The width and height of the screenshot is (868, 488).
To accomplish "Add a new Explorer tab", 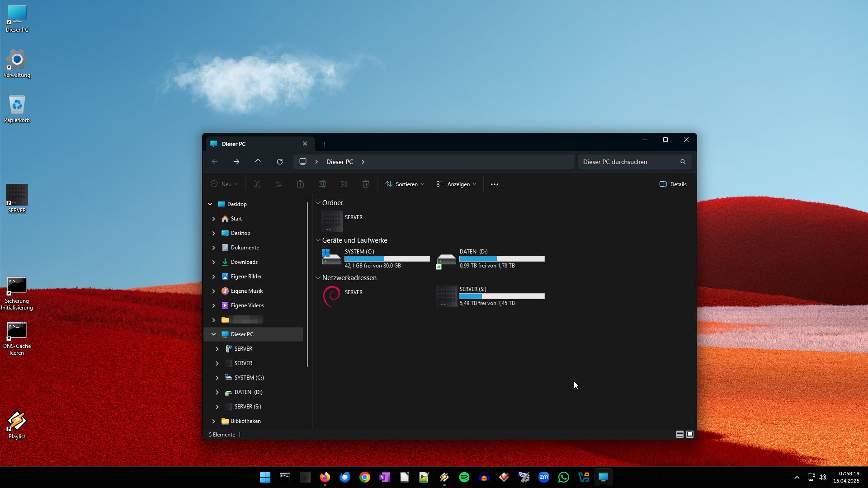I will coord(325,144).
